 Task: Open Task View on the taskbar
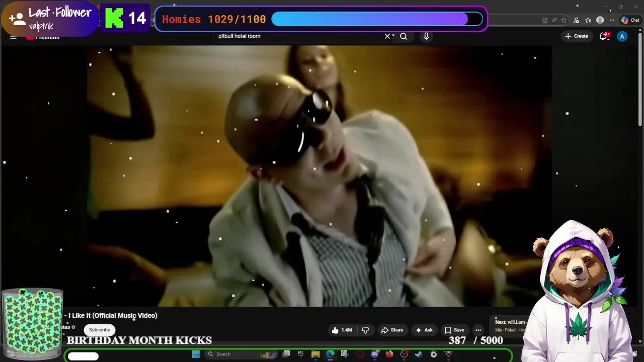click(286, 354)
